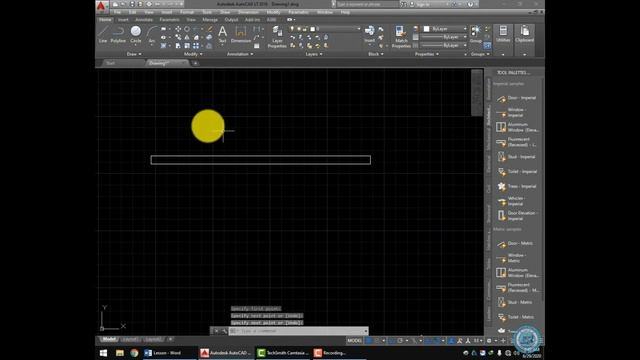This screenshot has height=360, width=640.
Task: Switch to the Layout1 tab
Action: click(130, 340)
